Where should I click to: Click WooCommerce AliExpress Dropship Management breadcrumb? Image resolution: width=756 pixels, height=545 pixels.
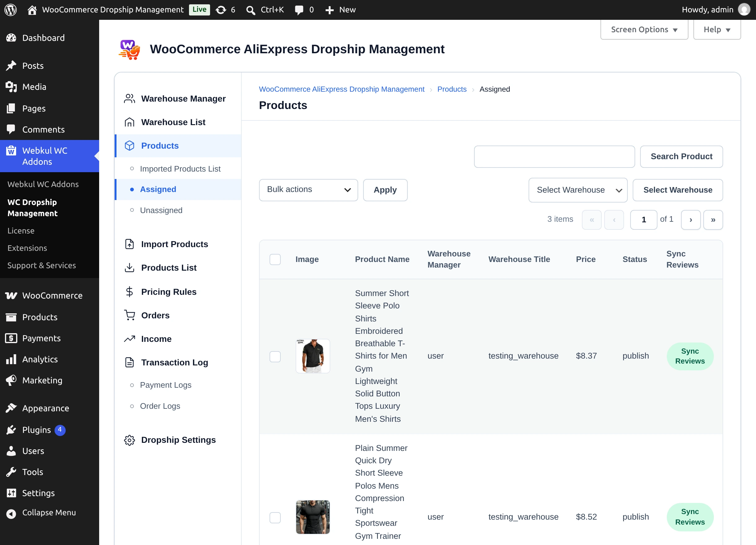coord(342,89)
